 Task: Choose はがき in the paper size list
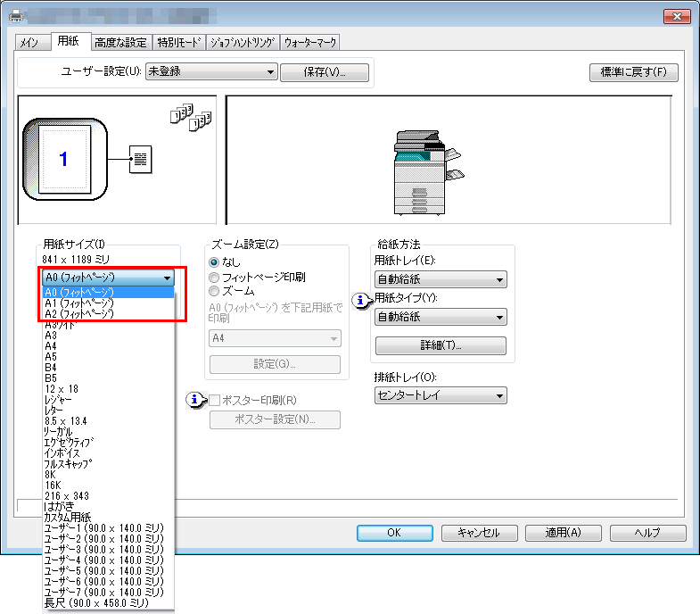[x=59, y=506]
